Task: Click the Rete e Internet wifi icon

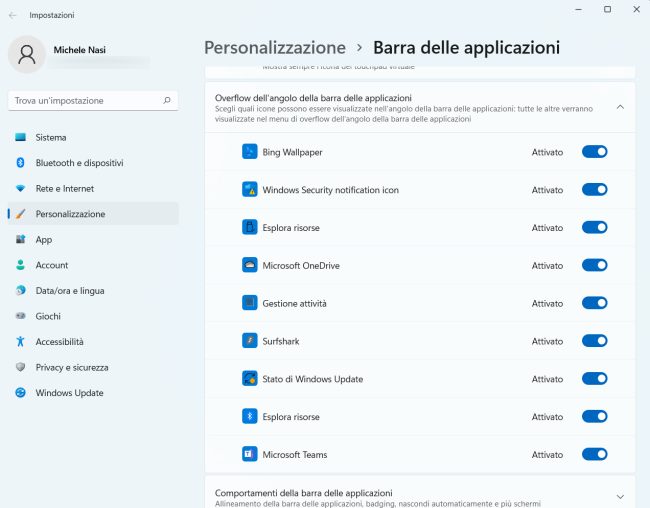Action: [x=20, y=188]
